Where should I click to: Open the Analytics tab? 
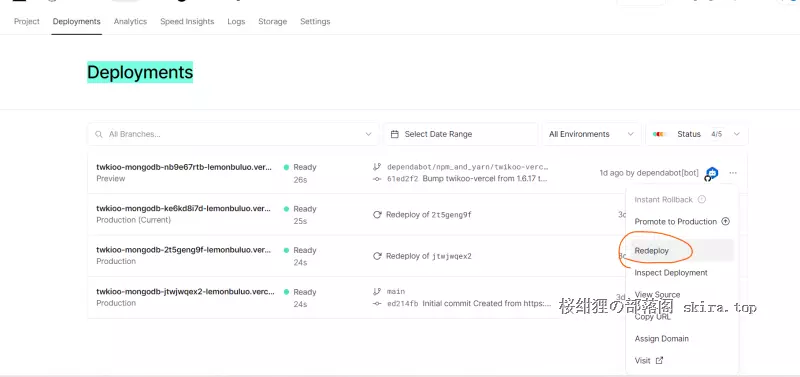pos(130,21)
